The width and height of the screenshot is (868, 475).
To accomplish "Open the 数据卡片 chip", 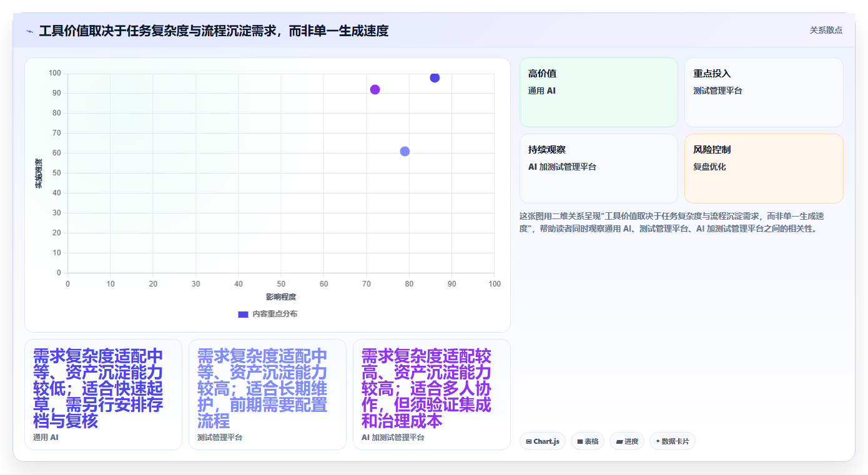I will [x=673, y=441].
